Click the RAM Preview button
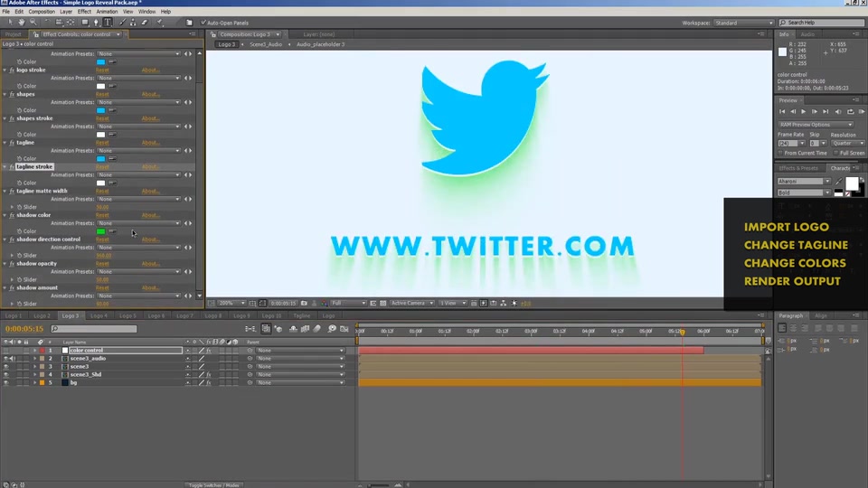The image size is (868, 488). click(862, 112)
